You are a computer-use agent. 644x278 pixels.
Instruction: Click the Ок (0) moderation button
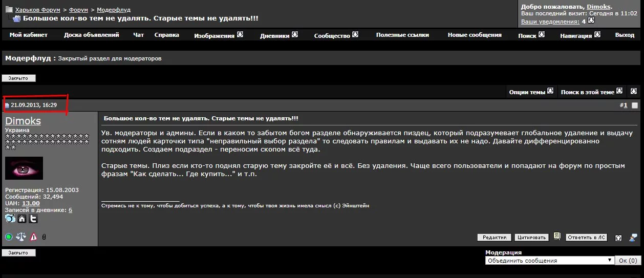tap(628, 261)
